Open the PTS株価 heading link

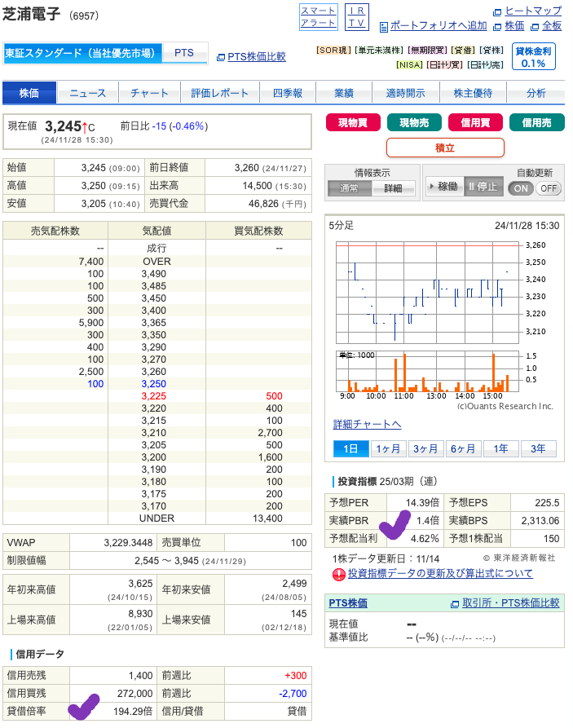[348, 603]
